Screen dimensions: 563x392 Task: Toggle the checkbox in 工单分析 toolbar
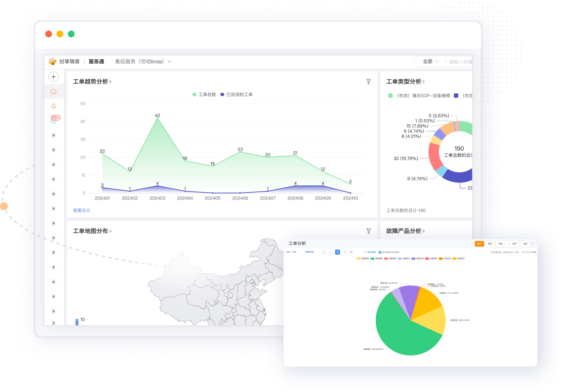(x=380, y=252)
